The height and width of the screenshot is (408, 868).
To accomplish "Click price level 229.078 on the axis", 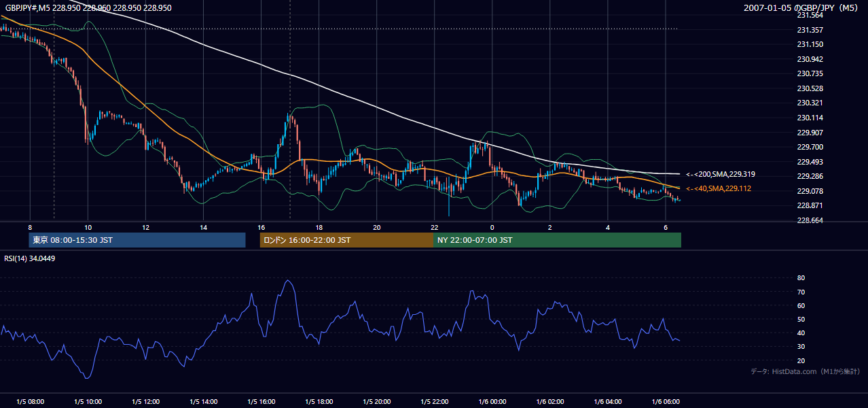I will click(x=810, y=191).
